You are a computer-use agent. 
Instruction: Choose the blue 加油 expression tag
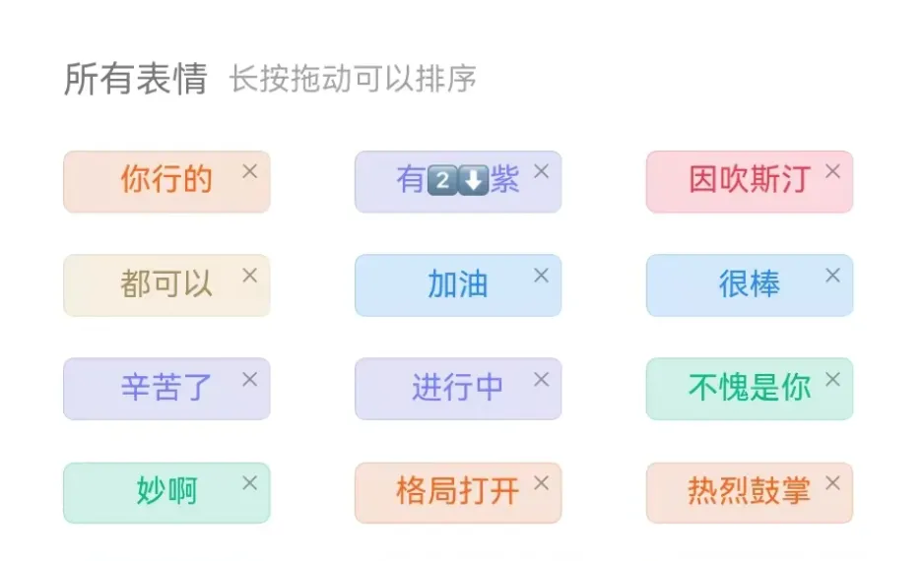[458, 285]
